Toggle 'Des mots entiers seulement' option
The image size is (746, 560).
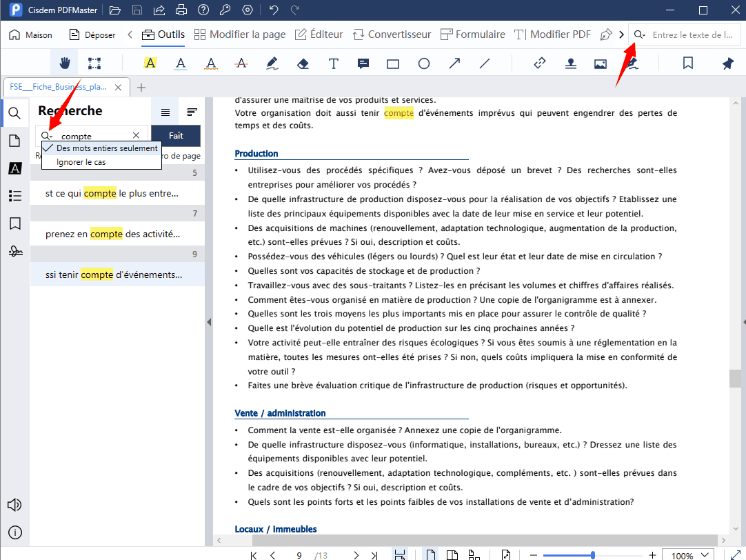[102, 148]
